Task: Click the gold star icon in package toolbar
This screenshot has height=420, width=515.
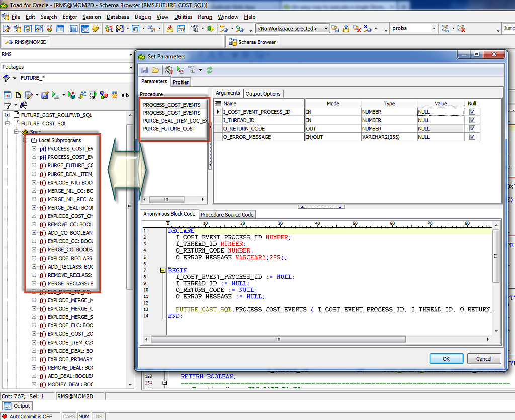Action: coord(115,95)
